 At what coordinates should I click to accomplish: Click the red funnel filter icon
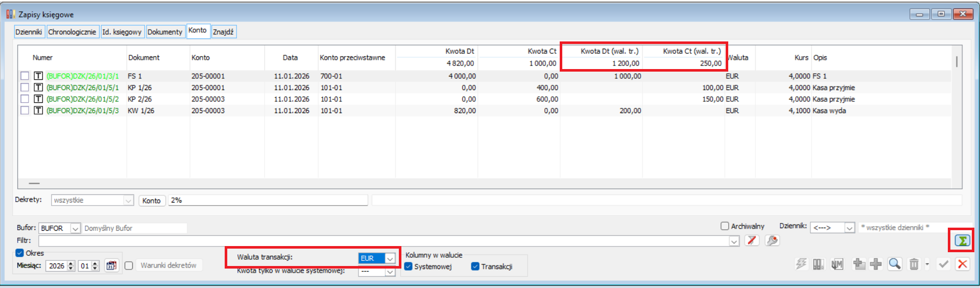[x=751, y=240]
